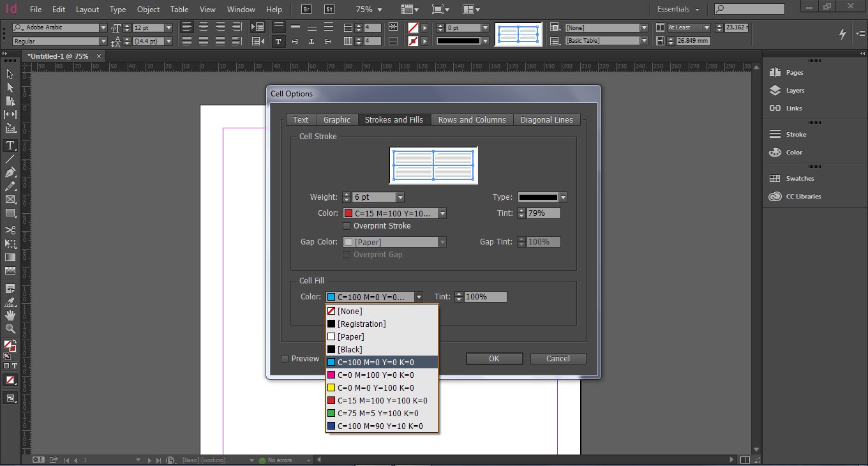Click the disabled Overprint Gap checkbox
This screenshot has width=868, height=466.
click(x=347, y=255)
